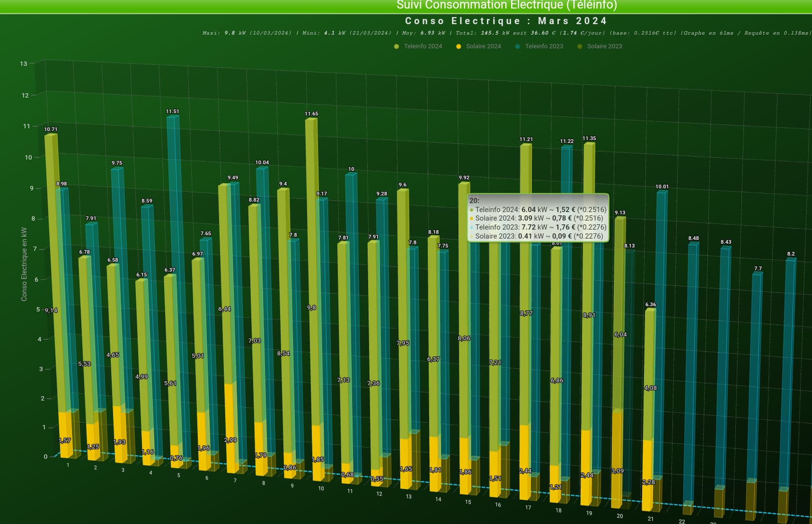Image resolution: width=812 pixels, height=524 pixels.
Task: Click the '9.75' value label above day 3
Action: [x=117, y=163]
